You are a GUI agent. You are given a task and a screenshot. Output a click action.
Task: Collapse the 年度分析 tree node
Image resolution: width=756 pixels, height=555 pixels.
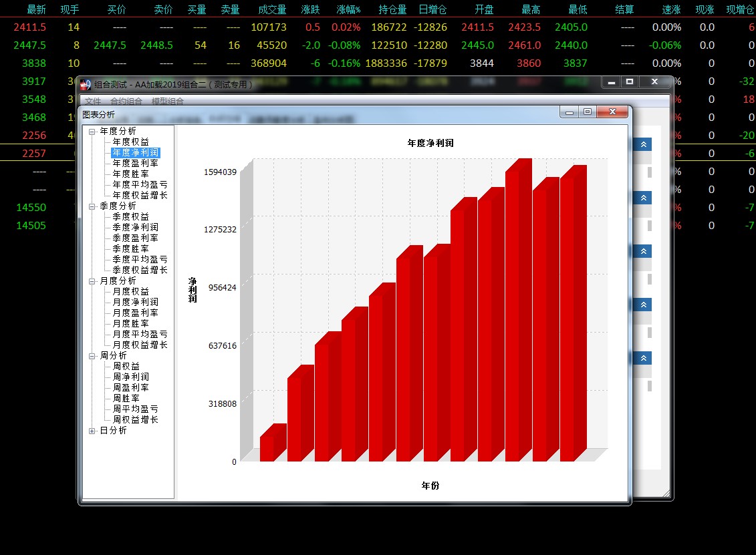click(92, 132)
